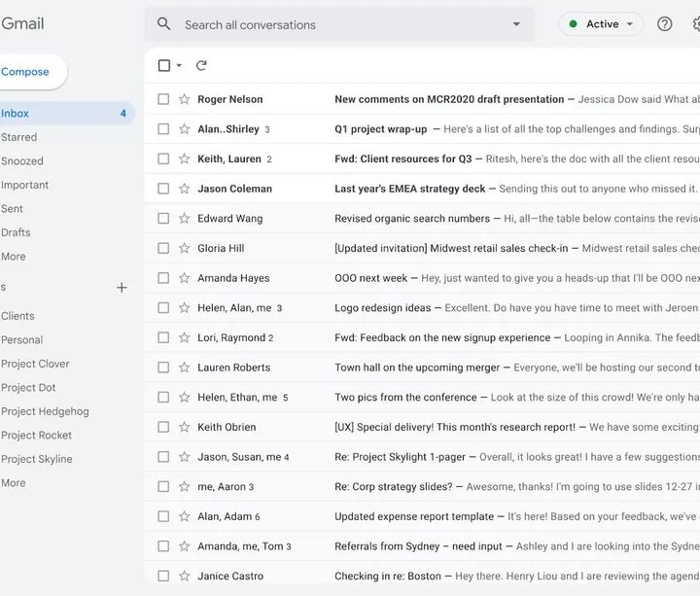Check the Fwd: Client resources email box
This screenshot has height=596, width=700.
point(163,158)
